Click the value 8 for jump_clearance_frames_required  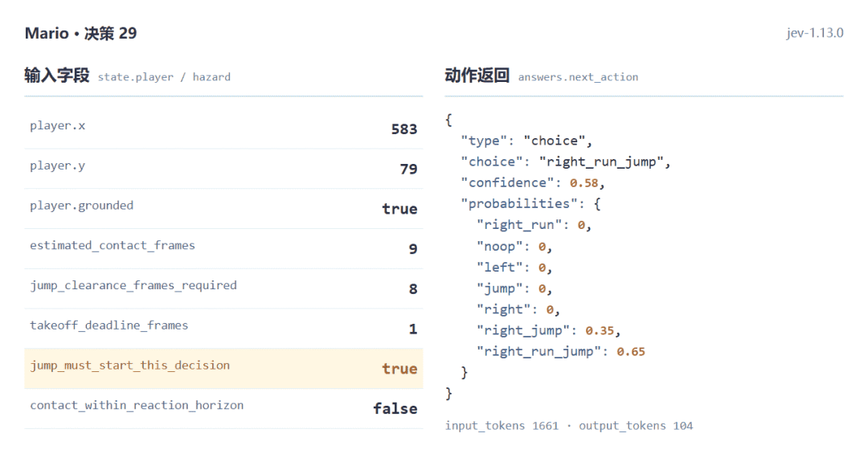413,288
